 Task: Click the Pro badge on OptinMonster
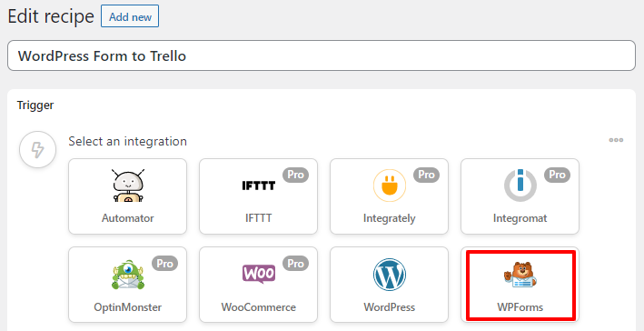click(164, 264)
